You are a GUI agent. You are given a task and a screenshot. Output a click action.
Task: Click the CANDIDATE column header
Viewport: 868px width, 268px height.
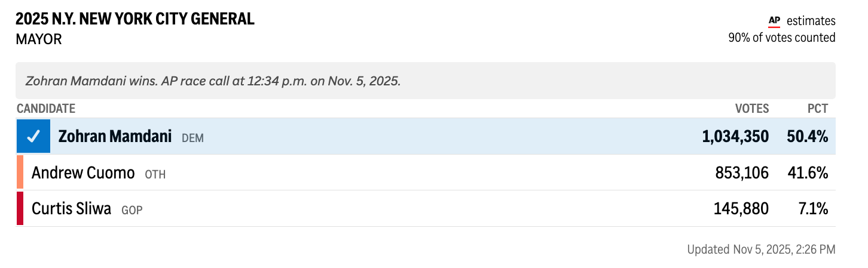pos(46,109)
